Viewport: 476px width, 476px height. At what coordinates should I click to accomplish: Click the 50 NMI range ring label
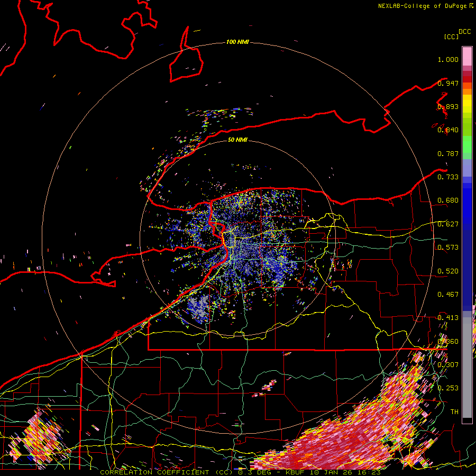pyautogui.click(x=237, y=140)
